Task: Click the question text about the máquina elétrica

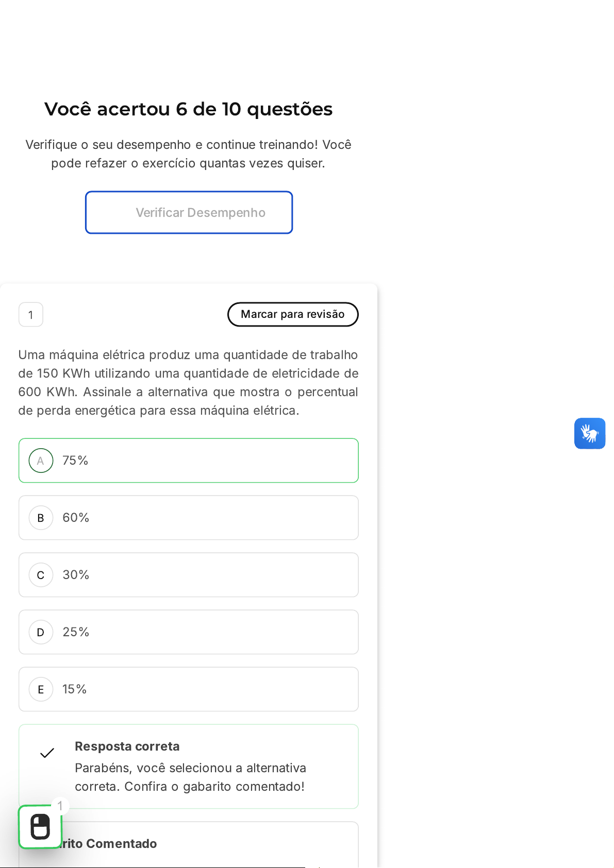Action: pos(188,383)
